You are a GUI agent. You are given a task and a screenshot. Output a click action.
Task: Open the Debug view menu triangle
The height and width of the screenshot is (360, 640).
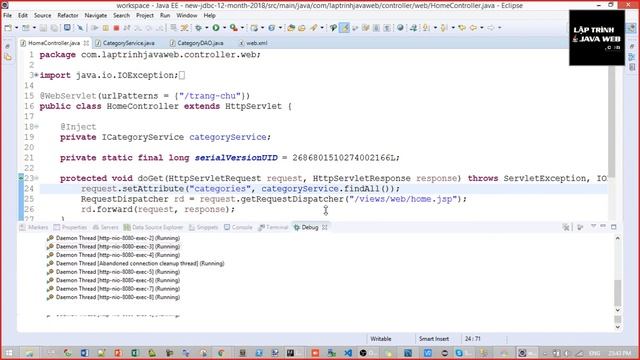point(593,227)
